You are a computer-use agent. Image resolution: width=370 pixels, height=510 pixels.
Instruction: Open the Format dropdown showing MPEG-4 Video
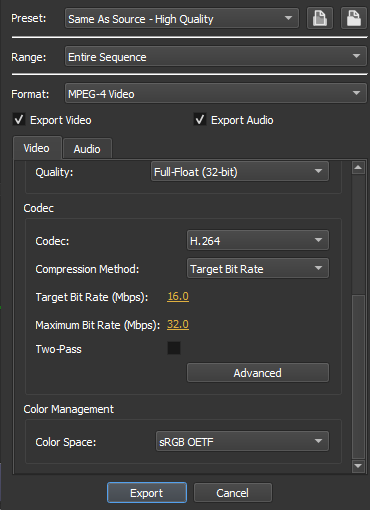coord(216,93)
